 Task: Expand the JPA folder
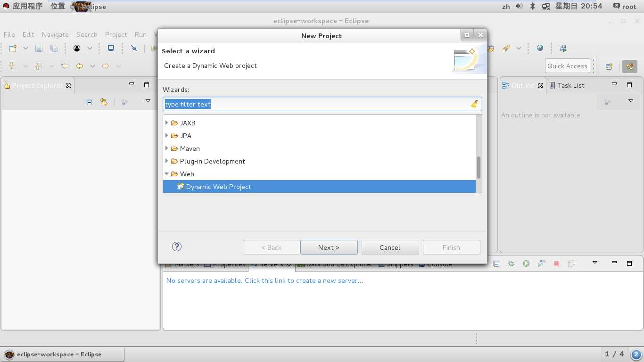[x=166, y=135]
